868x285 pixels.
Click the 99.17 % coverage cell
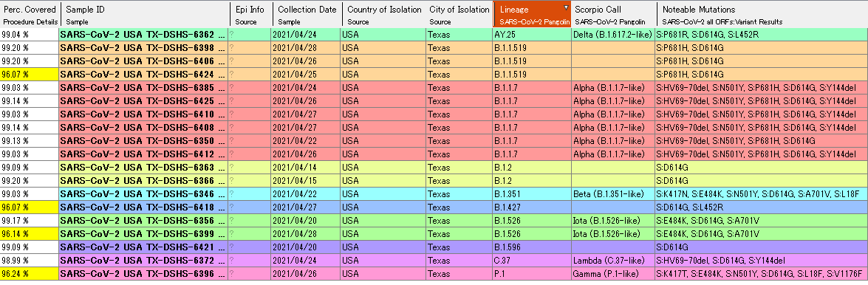pos(29,220)
